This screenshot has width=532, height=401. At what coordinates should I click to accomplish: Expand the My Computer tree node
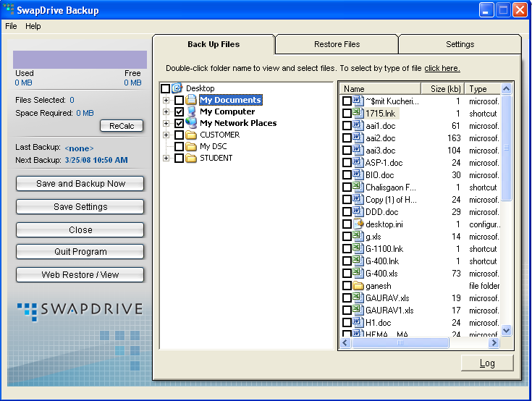[x=166, y=111]
